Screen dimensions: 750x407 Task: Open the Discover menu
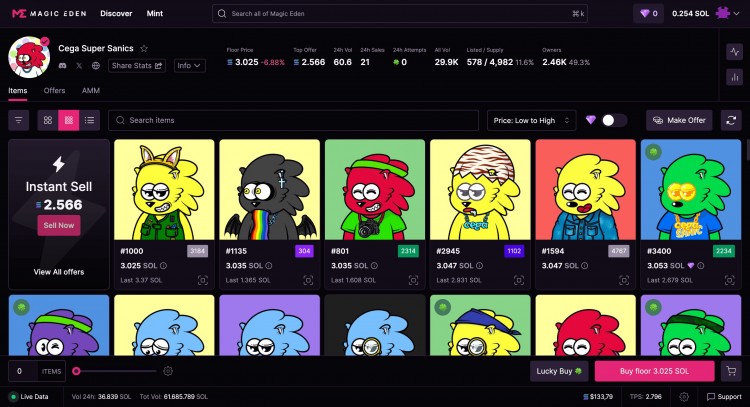pos(116,13)
